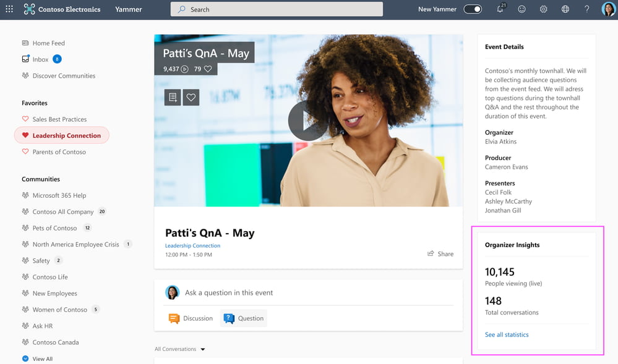Click the globe network icon
The height and width of the screenshot is (364, 618).
click(565, 9)
